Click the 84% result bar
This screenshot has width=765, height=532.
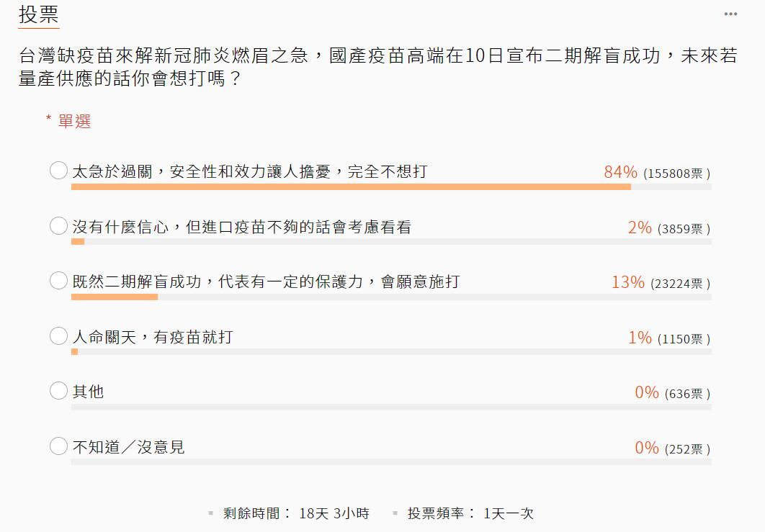pos(351,187)
